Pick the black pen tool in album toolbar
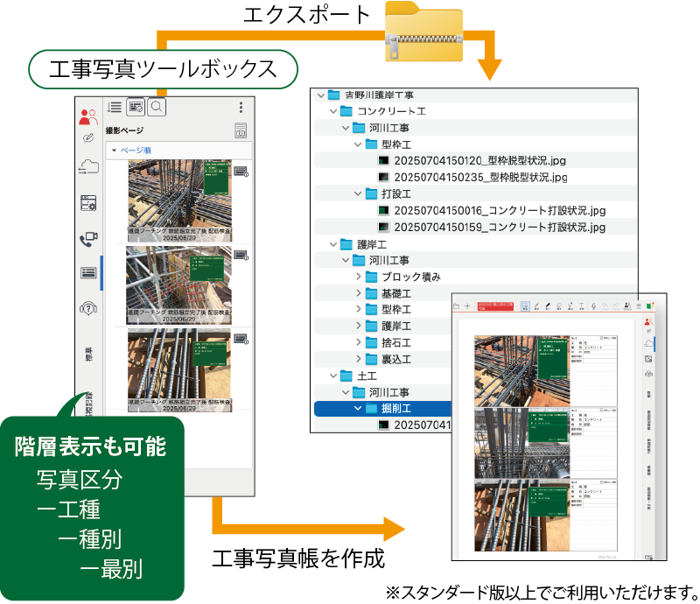700x604 pixels. 548,306
